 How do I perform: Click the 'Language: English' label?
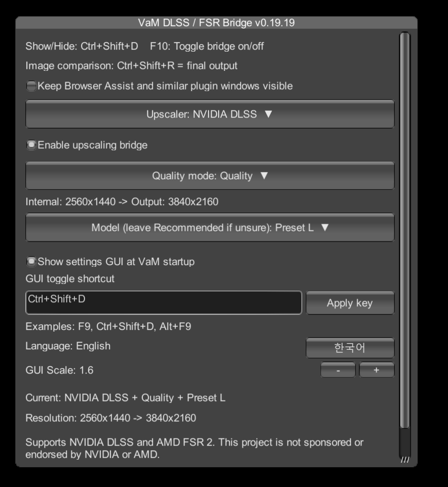click(x=68, y=346)
